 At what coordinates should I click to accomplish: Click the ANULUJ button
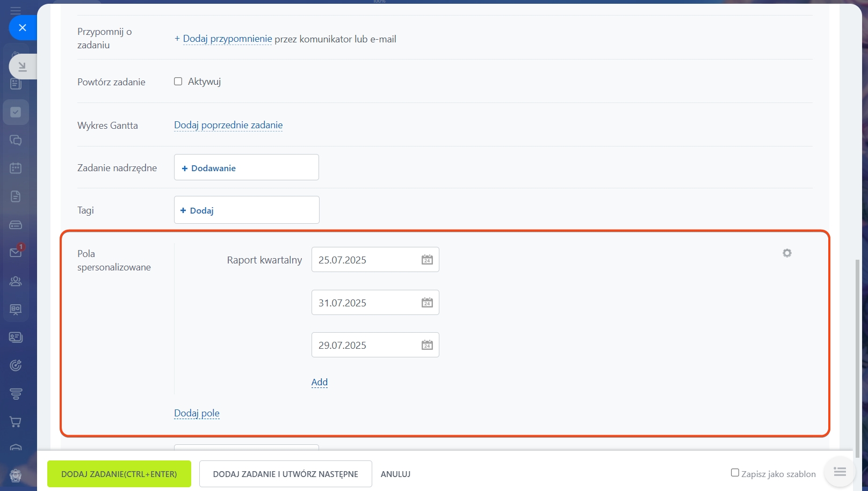(396, 474)
